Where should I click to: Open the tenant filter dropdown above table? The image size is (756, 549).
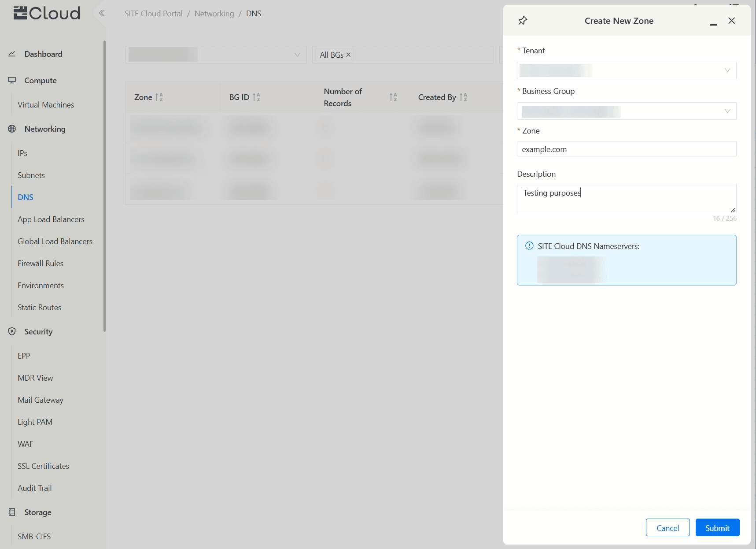216,55
